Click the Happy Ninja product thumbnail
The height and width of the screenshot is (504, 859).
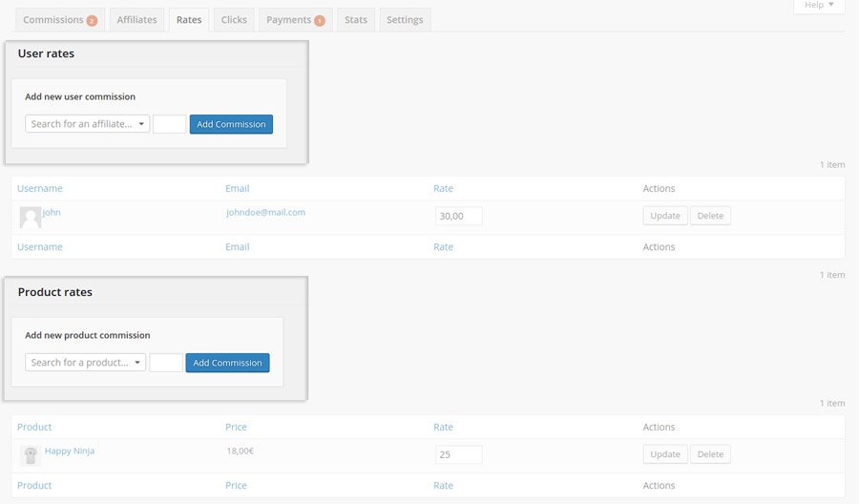coord(30,455)
